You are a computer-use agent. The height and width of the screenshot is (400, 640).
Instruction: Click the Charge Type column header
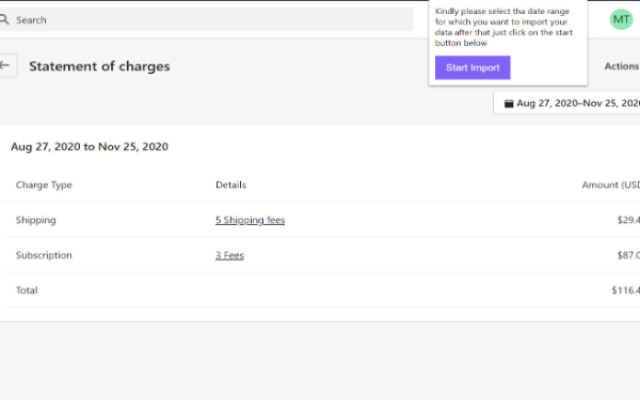[x=44, y=185]
